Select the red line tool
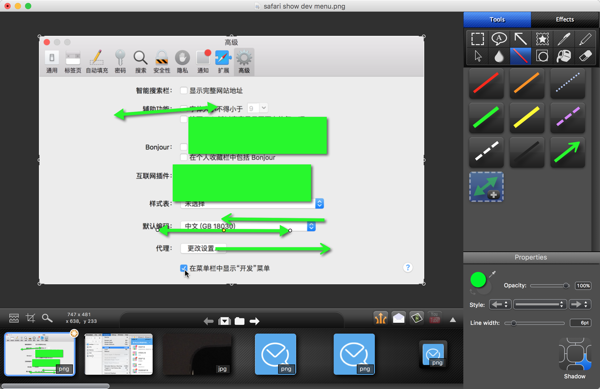The image size is (600, 389). (x=520, y=56)
